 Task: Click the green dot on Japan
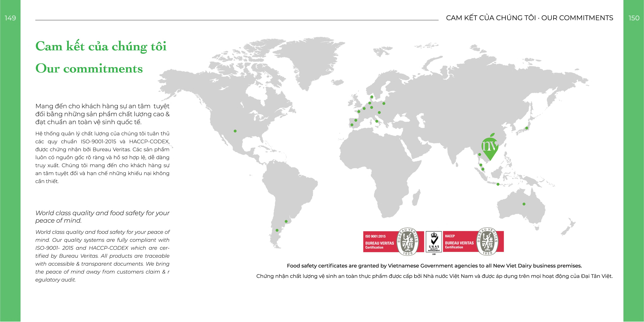527,128
